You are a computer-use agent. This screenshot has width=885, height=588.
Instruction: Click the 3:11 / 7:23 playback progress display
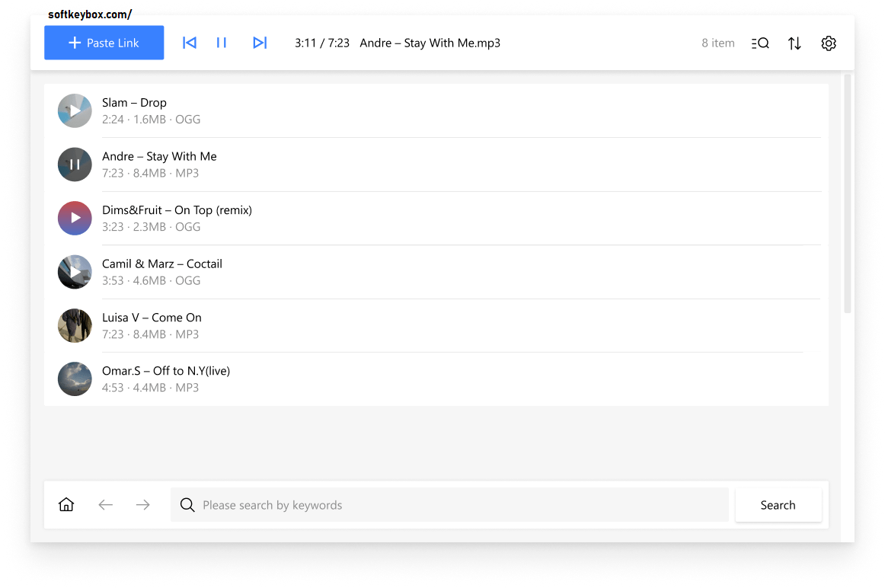(x=322, y=43)
